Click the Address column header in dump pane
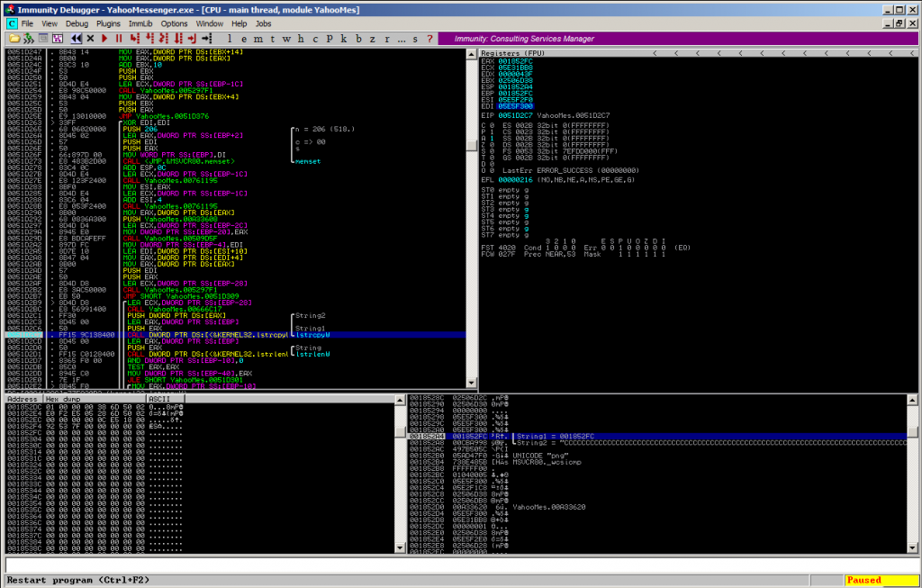The image size is (922, 588). (x=23, y=399)
